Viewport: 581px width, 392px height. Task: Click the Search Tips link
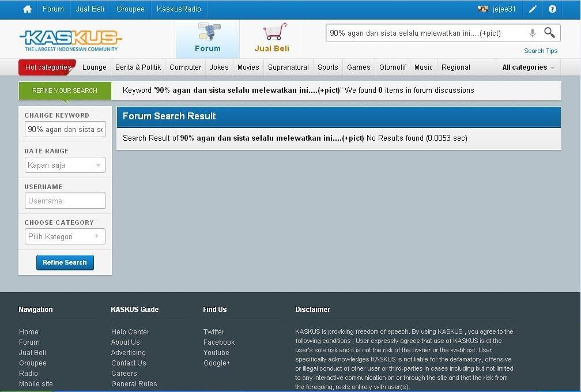[x=541, y=51]
